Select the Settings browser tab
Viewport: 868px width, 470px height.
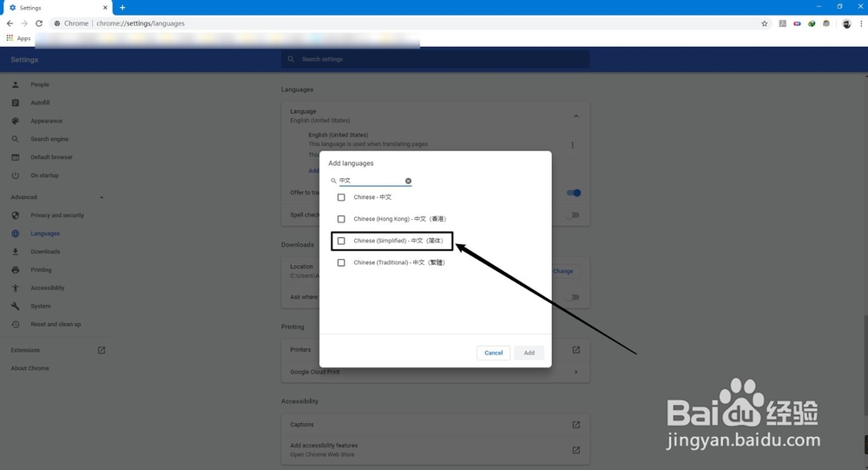(57, 8)
